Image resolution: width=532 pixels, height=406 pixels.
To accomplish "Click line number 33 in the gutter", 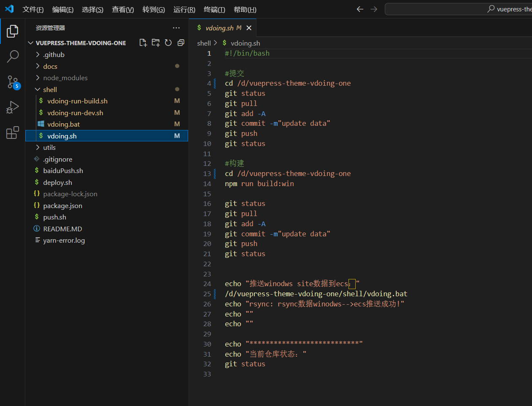I will 207,374.
